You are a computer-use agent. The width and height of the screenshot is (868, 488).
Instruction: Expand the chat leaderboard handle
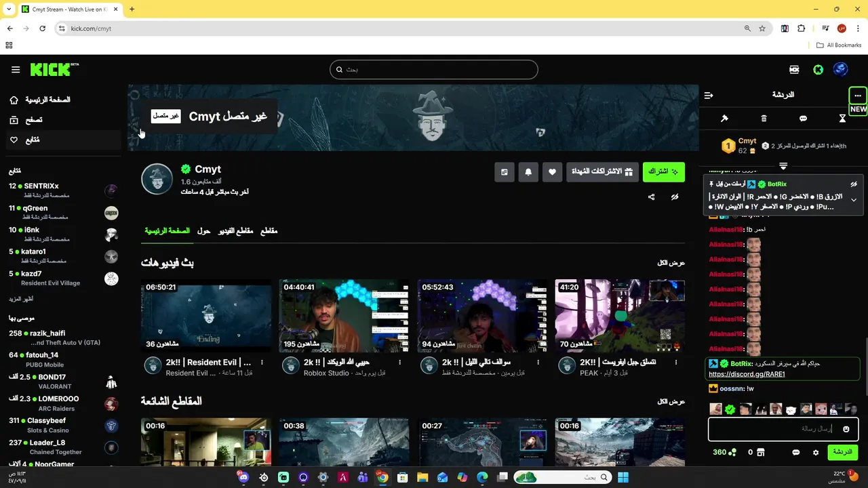click(x=783, y=166)
